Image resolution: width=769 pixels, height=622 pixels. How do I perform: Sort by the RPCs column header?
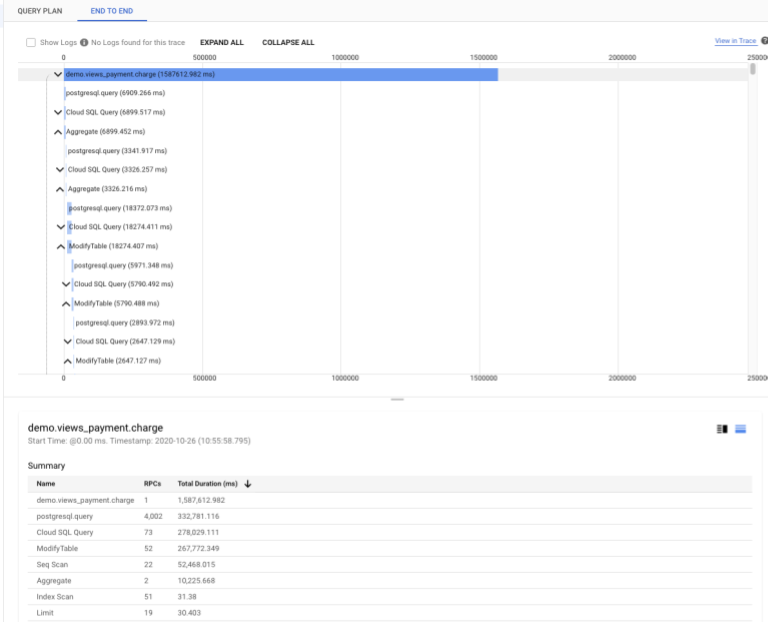[x=153, y=484]
